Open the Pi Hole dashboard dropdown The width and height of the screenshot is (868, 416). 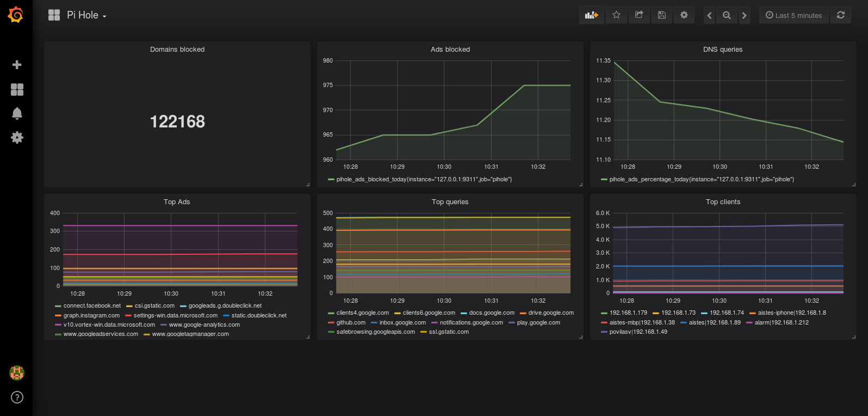(x=86, y=15)
